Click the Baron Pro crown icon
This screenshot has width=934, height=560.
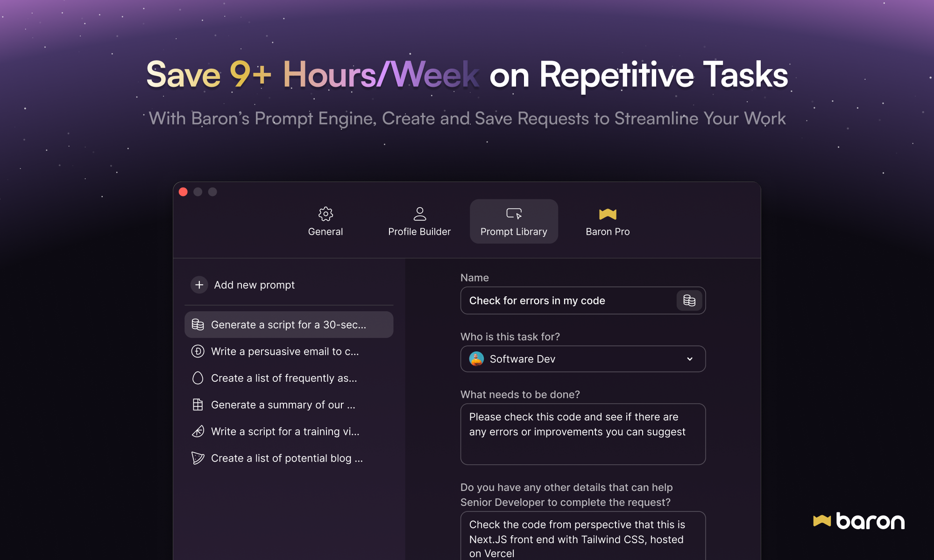point(608,214)
